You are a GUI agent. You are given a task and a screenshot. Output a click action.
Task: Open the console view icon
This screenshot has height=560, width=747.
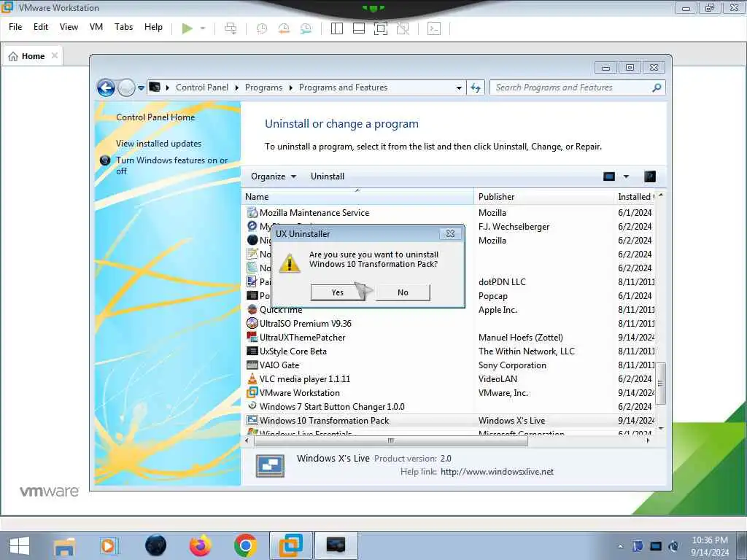click(x=434, y=28)
